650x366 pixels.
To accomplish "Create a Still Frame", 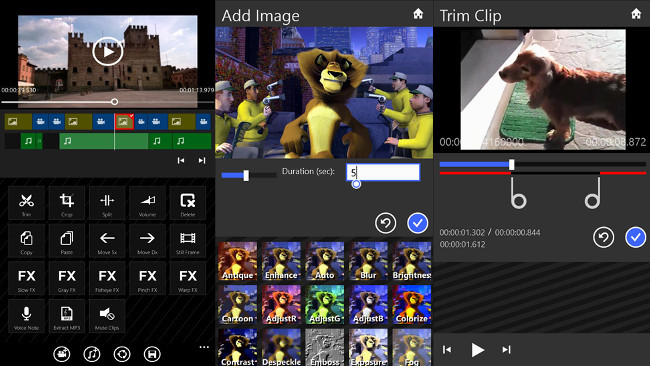I will [x=188, y=241].
